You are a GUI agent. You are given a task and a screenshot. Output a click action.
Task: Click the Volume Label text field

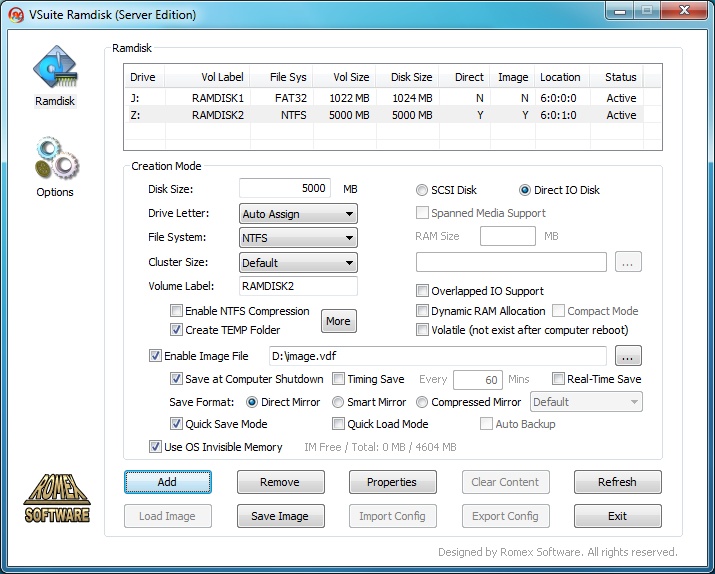tap(297, 286)
